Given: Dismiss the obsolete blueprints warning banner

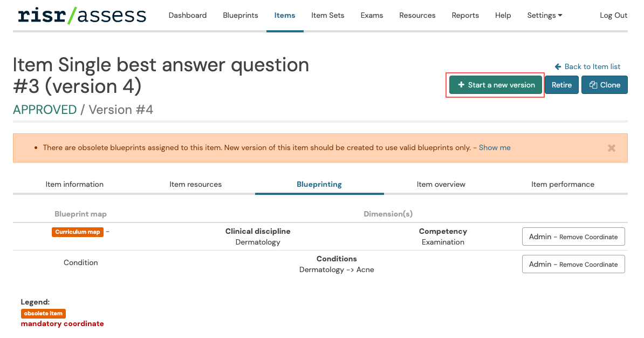Looking at the screenshot, I should point(611,148).
